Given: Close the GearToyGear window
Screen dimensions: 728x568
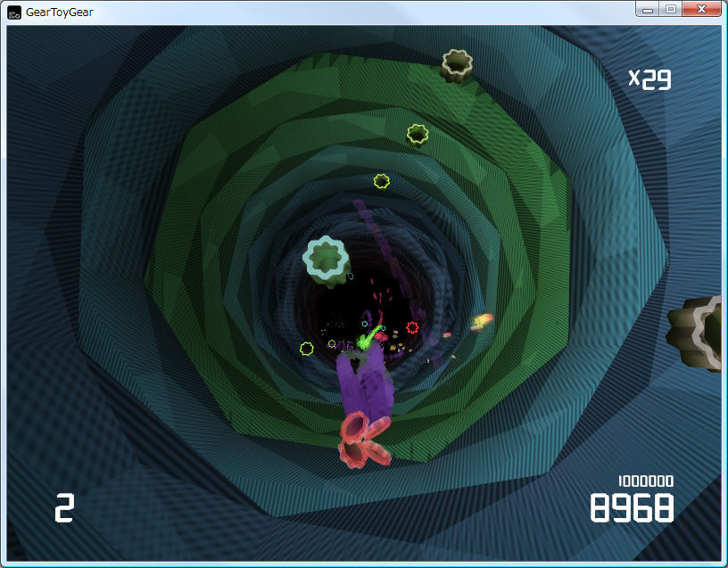Looking at the screenshot, I should tap(702, 9).
